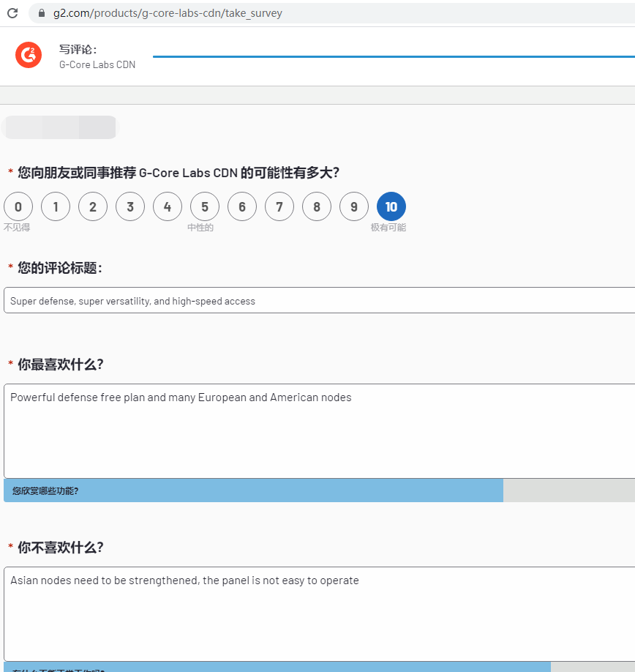Image resolution: width=635 pixels, height=672 pixels.
Task: Select rating 5 radio button
Action: [205, 206]
